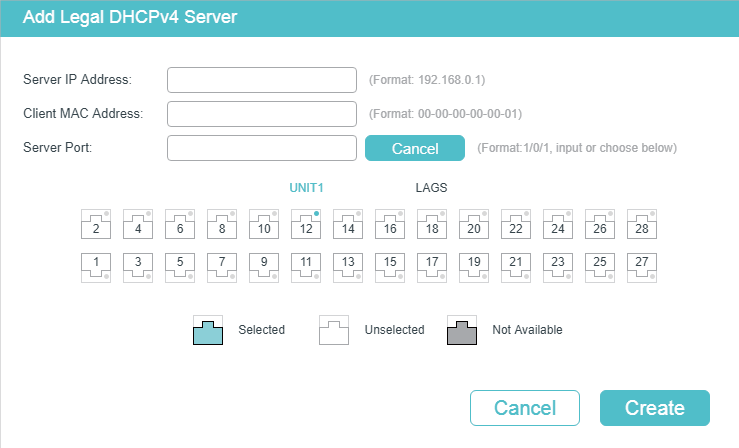Select port 24 icon
Viewport: 739px width, 448px height.
(558, 224)
